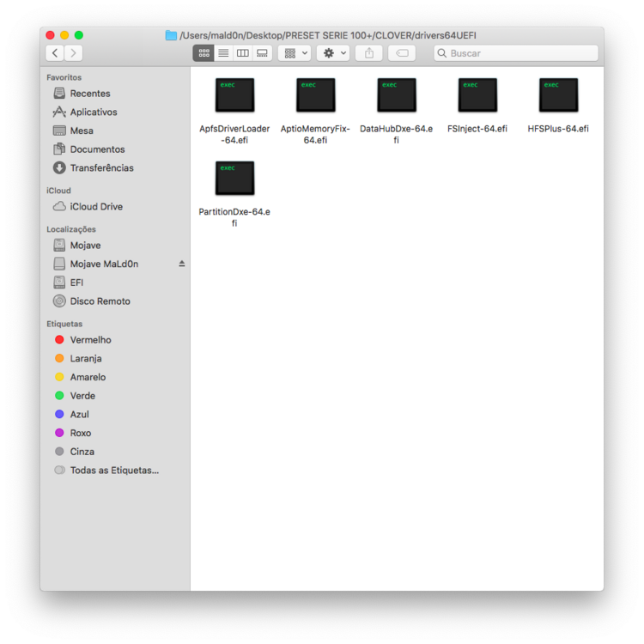Select the PartitionDxe-64.efi file icon
This screenshot has height=644, width=644.
click(234, 178)
